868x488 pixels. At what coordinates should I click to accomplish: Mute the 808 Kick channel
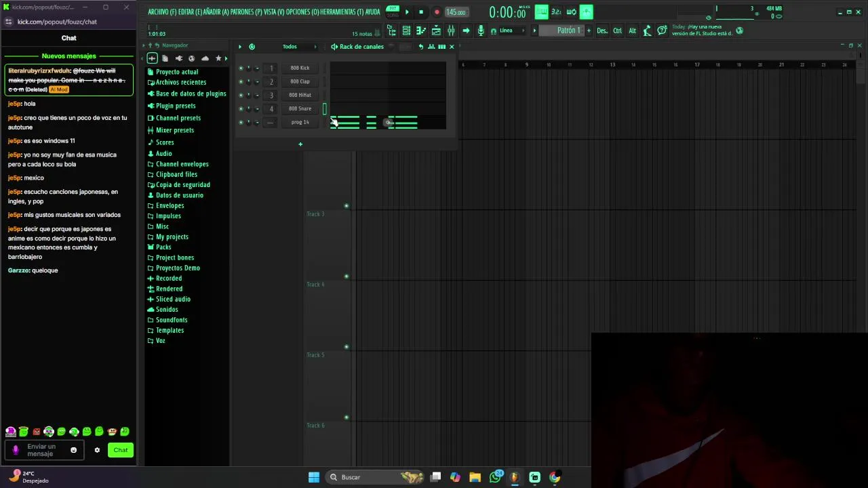pos(241,68)
